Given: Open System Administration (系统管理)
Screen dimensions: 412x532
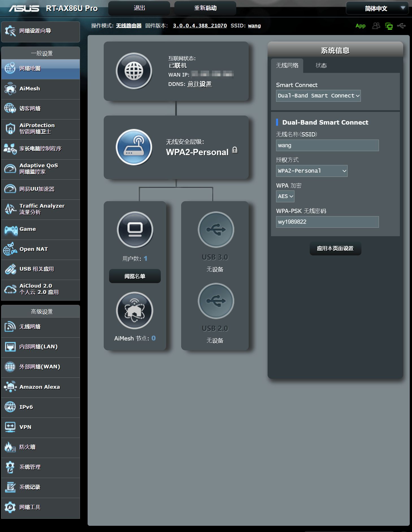Looking at the screenshot, I should pos(40,468).
